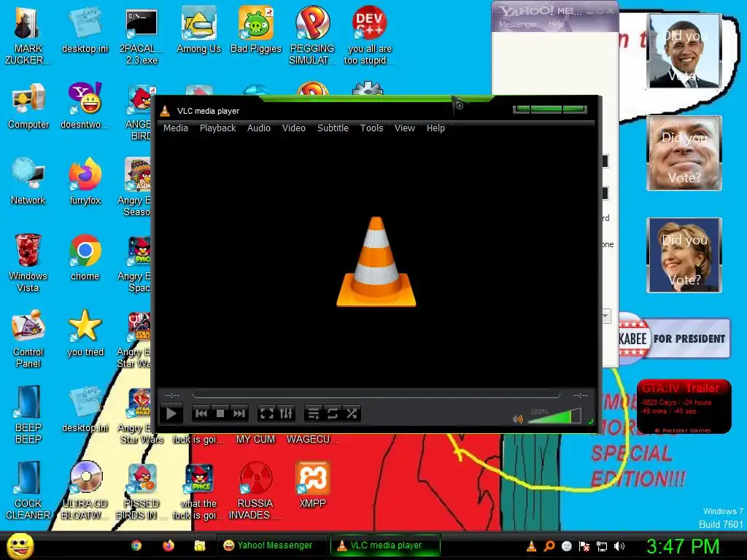
Task: Open the system volume tray icon
Action: [619, 546]
